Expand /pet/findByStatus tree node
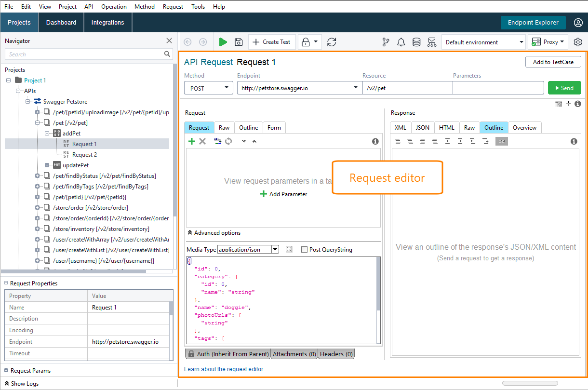The image size is (588, 390). coord(37,176)
